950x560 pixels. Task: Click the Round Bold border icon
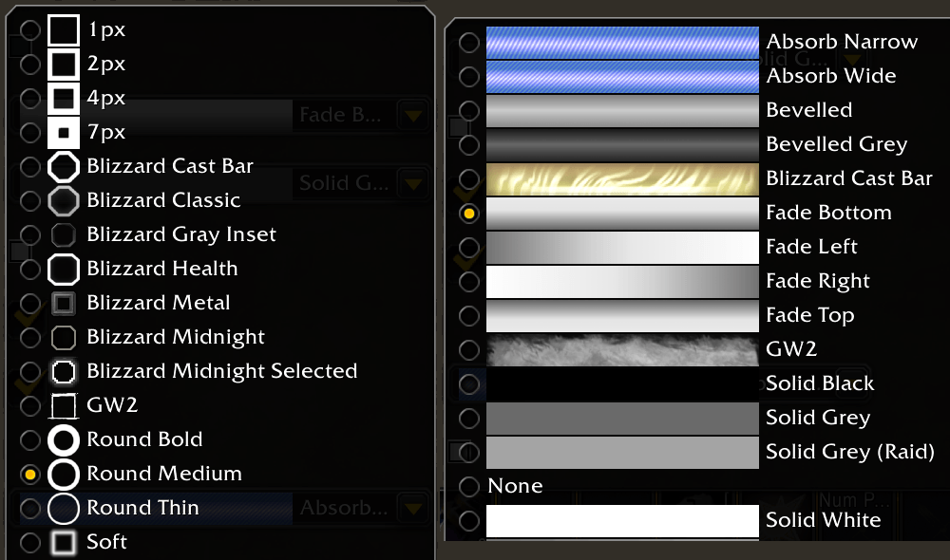click(x=64, y=440)
